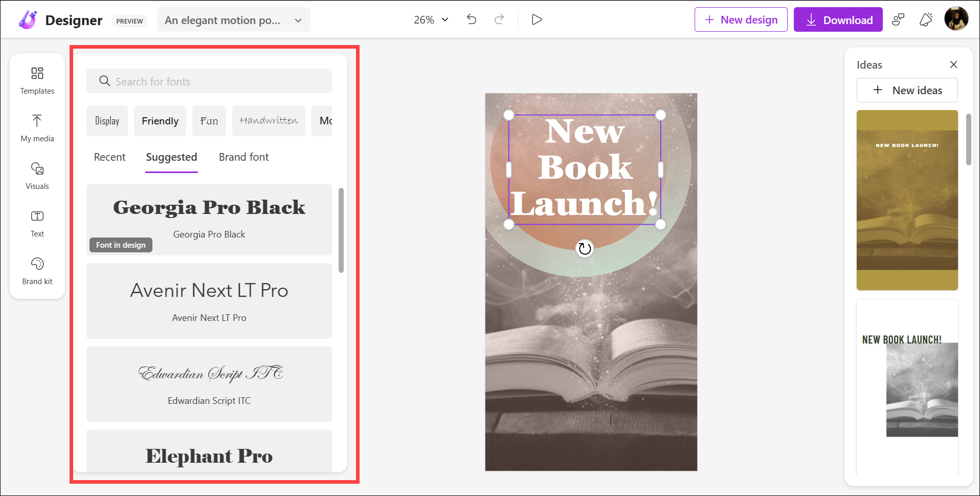This screenshot has width=980, height=496.
Task: Open the 26% zoom level dropdown
Action: [431, 19]
